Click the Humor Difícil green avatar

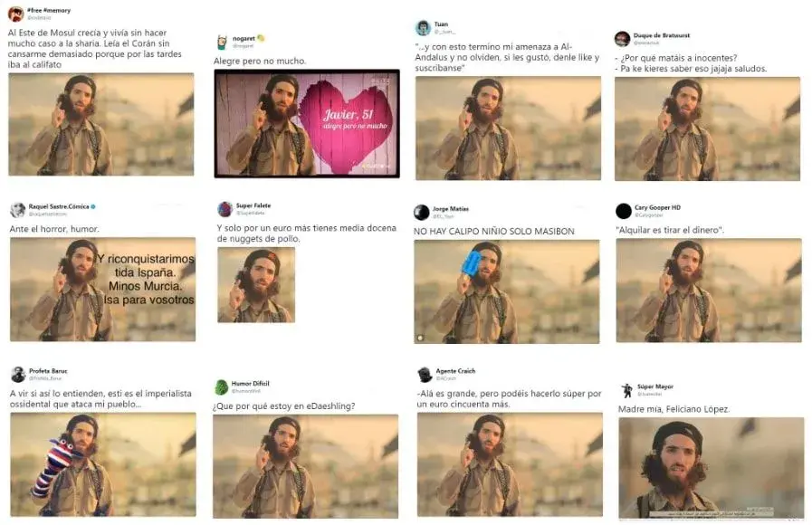[x=221, y=387]
